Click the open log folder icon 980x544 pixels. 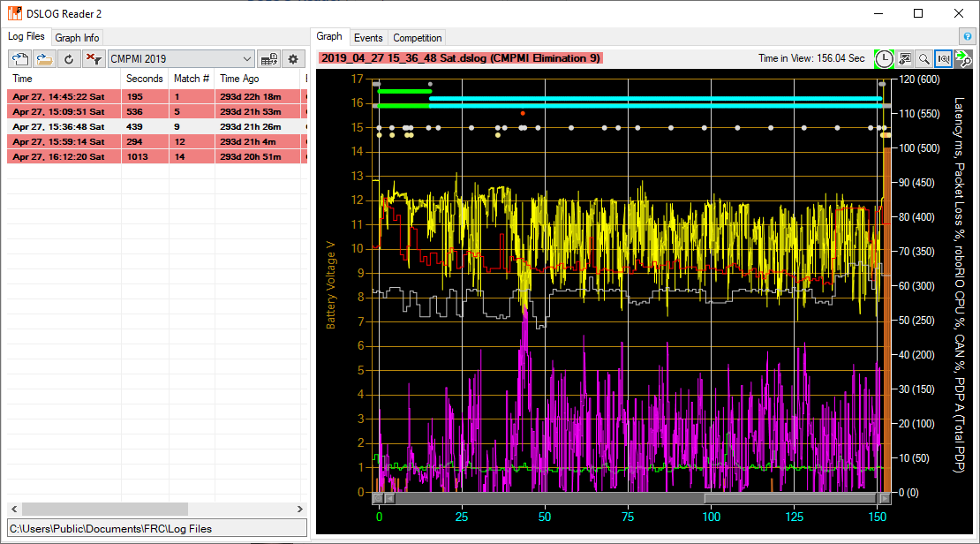[44, 59]
